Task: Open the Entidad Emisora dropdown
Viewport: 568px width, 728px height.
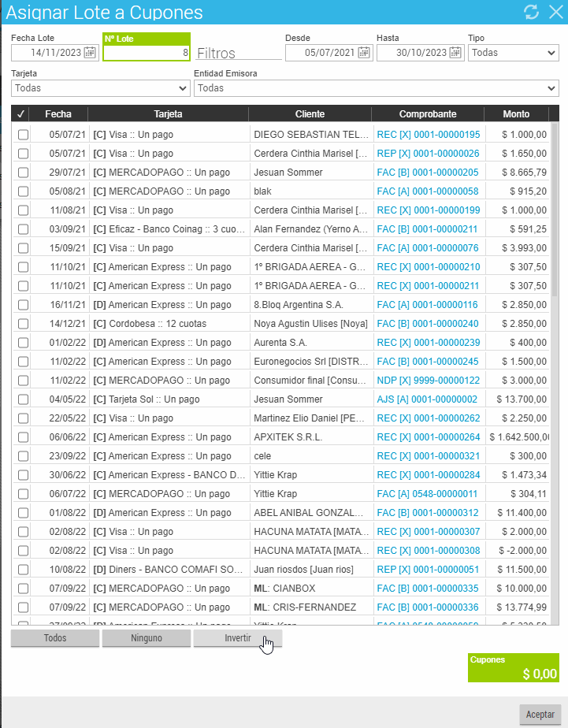Action: 377,88
